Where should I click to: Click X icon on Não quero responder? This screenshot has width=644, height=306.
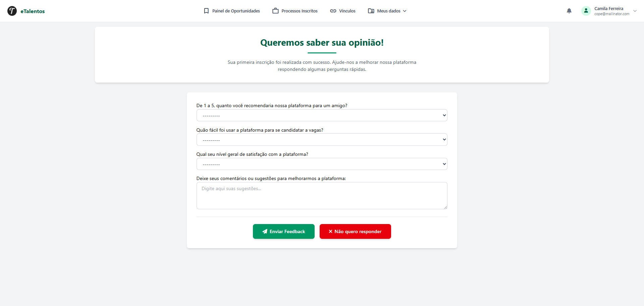[330, 231]
